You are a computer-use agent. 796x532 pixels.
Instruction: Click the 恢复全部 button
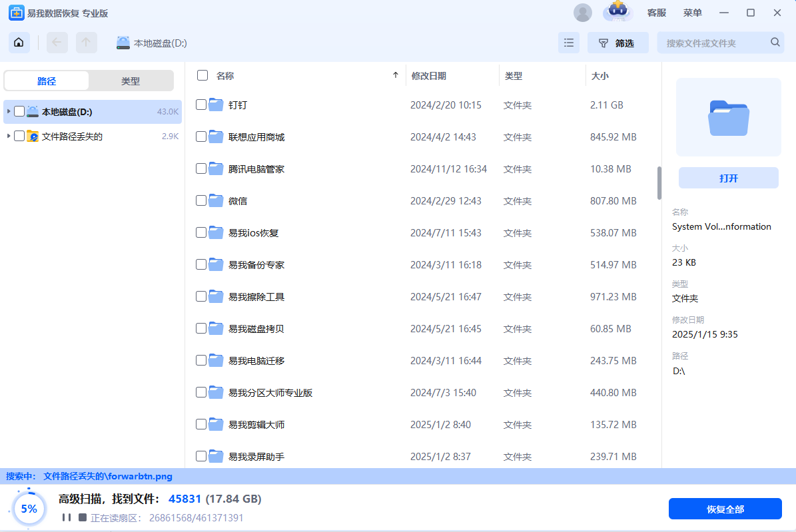tap(725, 509)
